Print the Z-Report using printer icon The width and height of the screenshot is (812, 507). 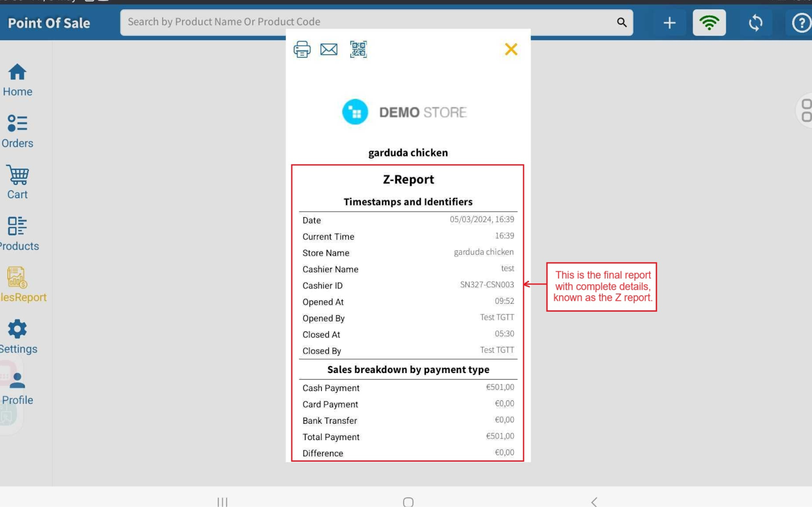302,49
